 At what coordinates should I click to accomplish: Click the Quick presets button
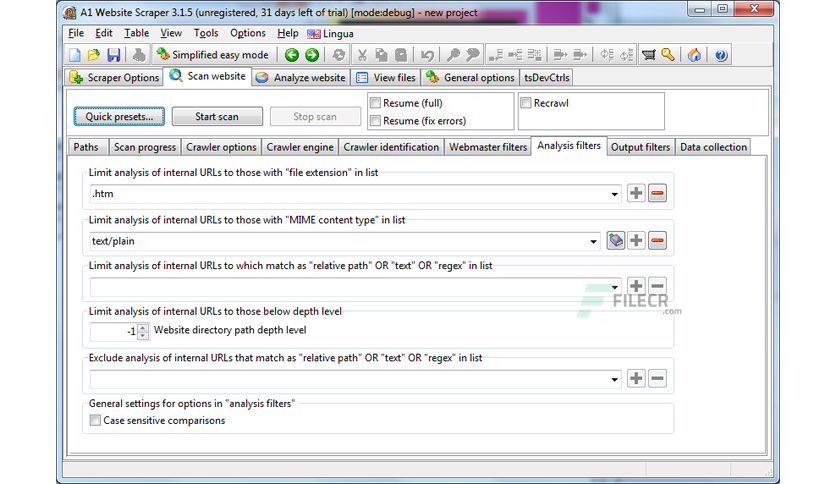coord(119,116)
